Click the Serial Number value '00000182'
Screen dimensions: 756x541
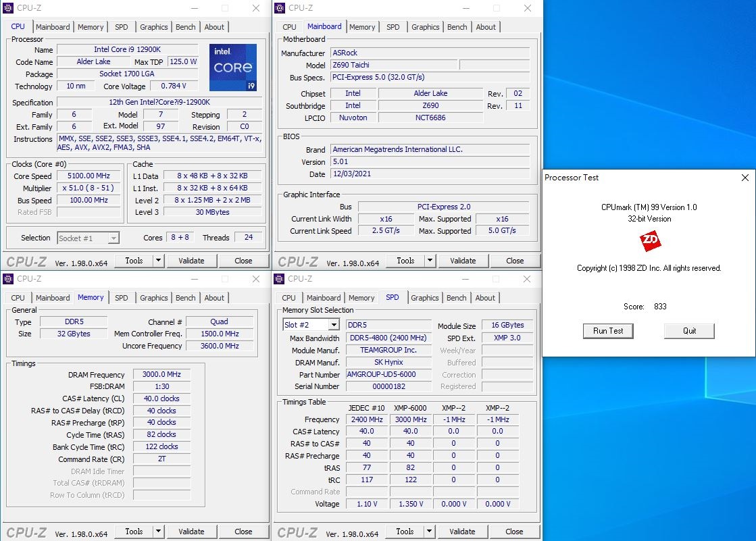[388, 386]
